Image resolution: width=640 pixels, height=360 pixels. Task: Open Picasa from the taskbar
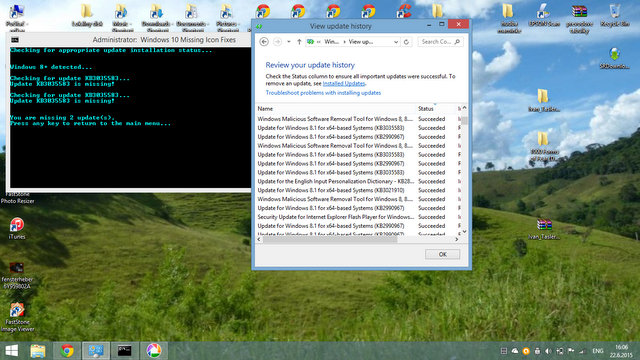153,351
